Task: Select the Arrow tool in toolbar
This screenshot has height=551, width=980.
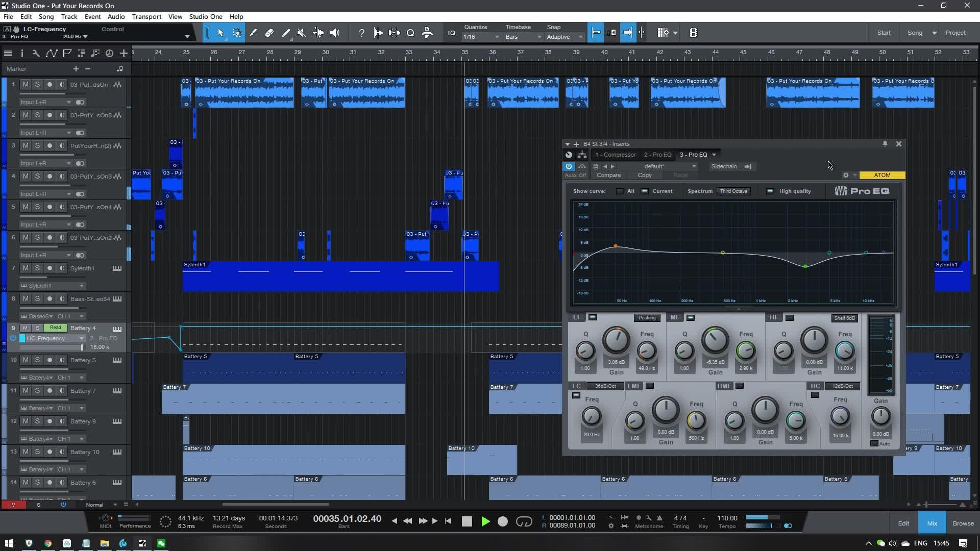Action: (220, 33)
